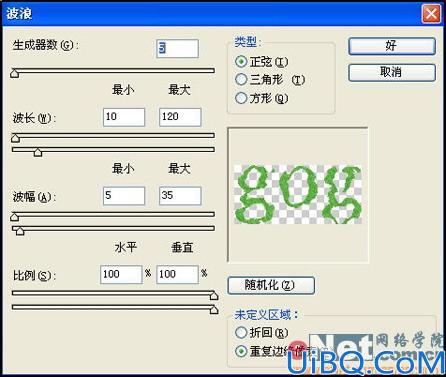Click the maximum amplitude slider handle
446x377 pixels.
tap(20, 231)
